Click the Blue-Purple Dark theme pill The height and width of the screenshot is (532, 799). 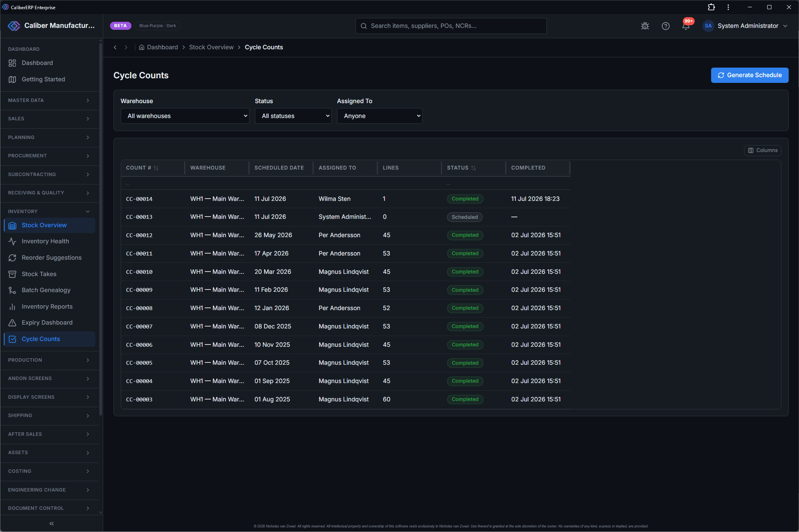[x=158, y=26]
